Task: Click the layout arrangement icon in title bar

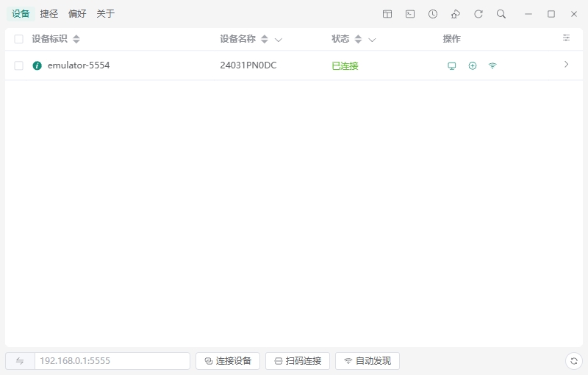Action: click(x=387, y=14)
